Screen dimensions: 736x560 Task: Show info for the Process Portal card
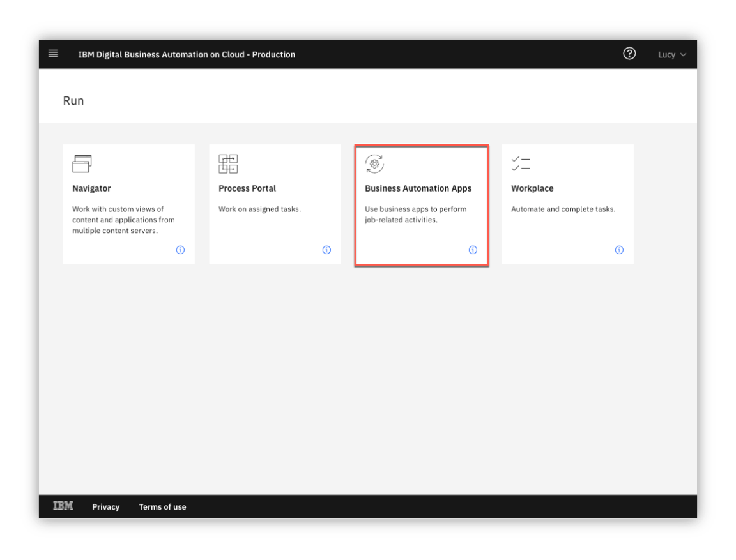pyautogui.click(x=326, y=250)
